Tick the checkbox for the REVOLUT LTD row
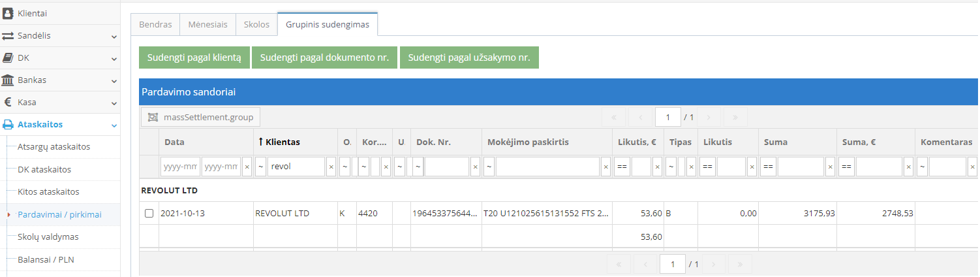The height and width of the screenshot is (277, 980). [x=149, y=214]
